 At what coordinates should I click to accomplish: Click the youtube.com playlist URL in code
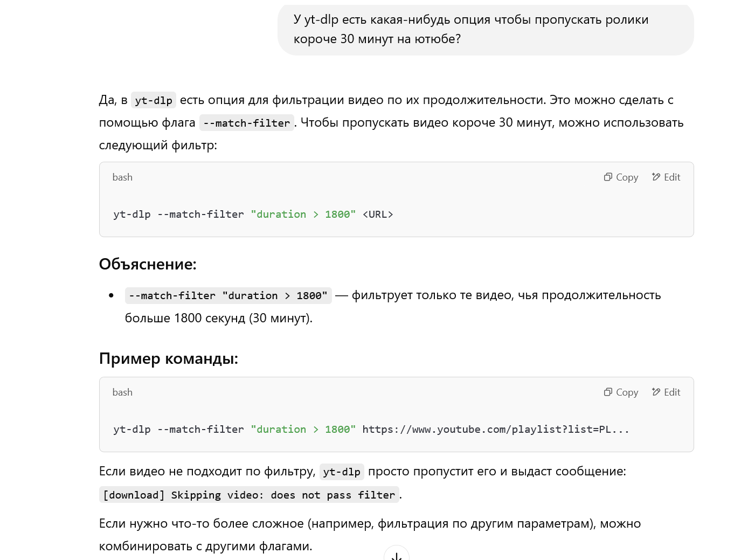tap(496, 430)
